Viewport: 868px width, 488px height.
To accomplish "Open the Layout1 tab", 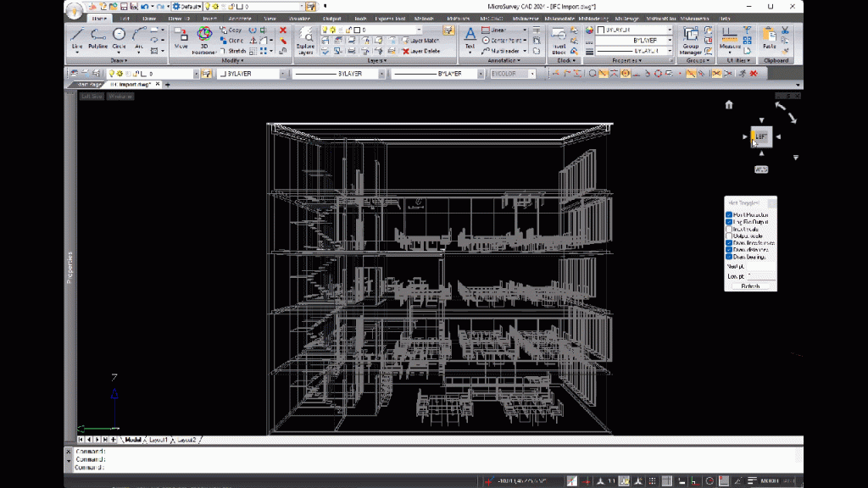I will 159,440.
